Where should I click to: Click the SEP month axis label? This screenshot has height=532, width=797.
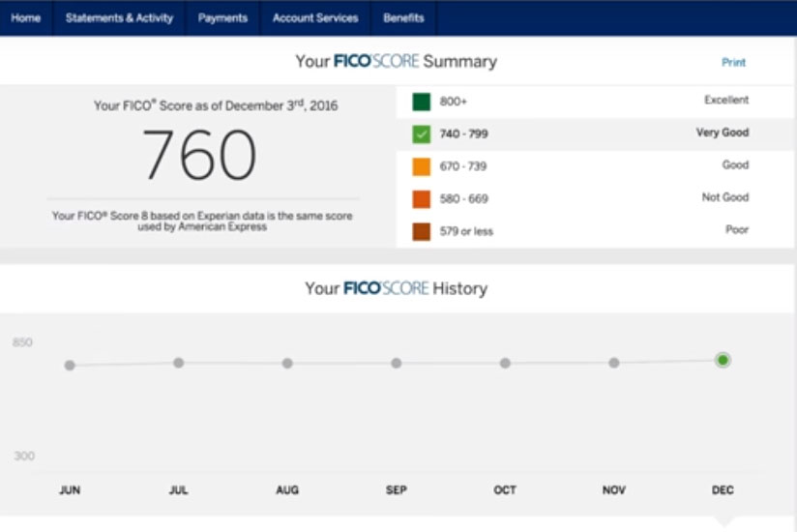point(397,490)
